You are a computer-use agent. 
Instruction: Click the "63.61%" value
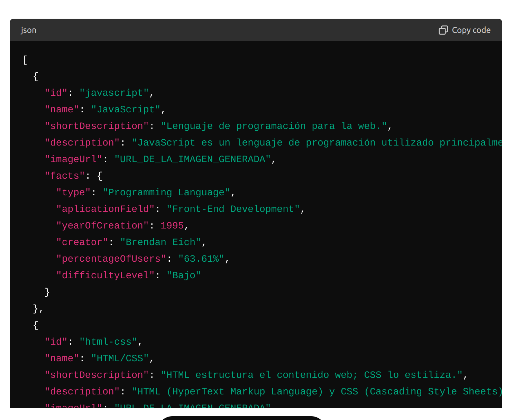[x=201, y=259]
